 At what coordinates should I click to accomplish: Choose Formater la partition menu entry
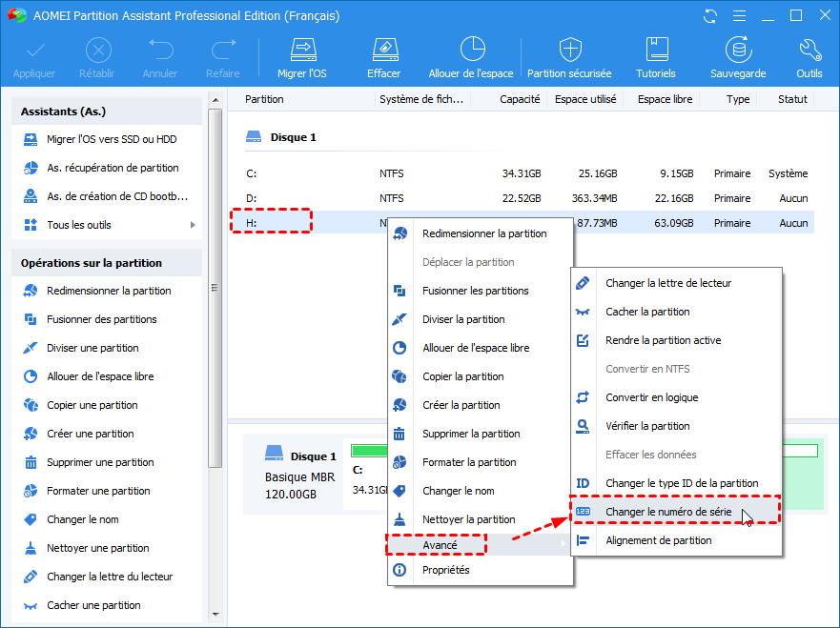[x=481, y=462]
